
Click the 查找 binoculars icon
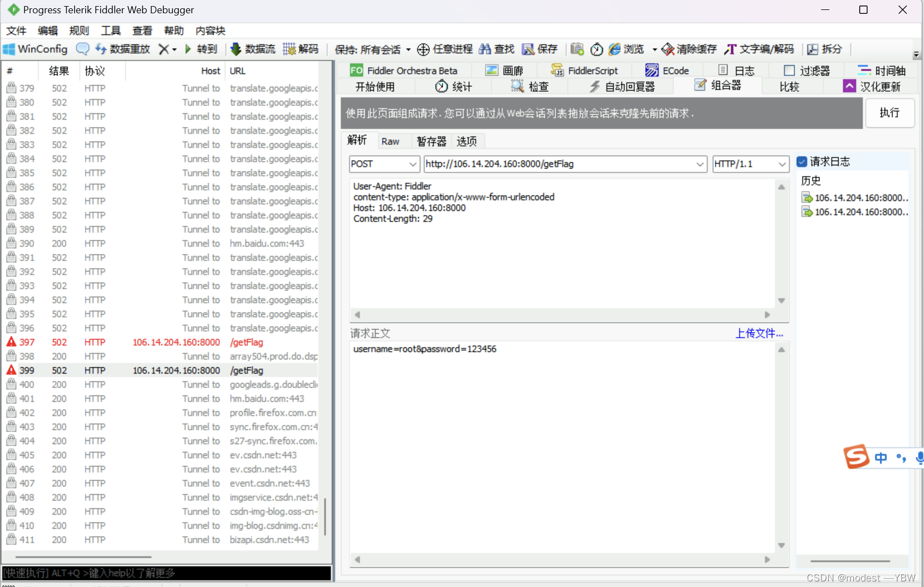point(485,49)
